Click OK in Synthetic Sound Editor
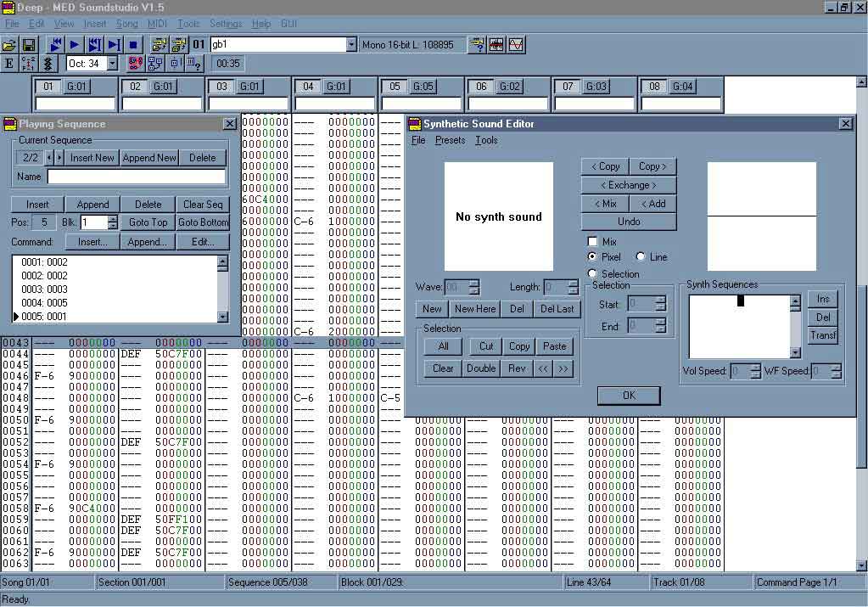 [x=628, y=396]
